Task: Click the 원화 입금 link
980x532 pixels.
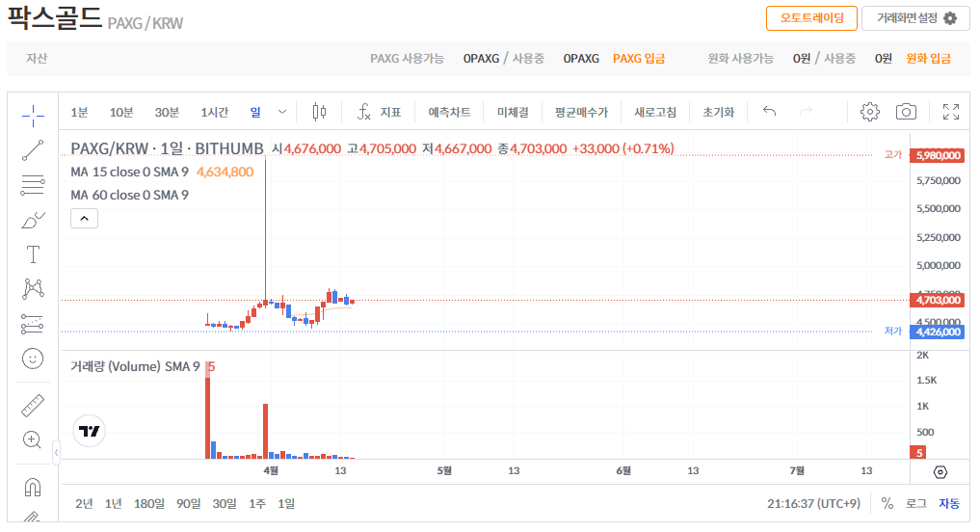Action: click(x=928, y=58)
